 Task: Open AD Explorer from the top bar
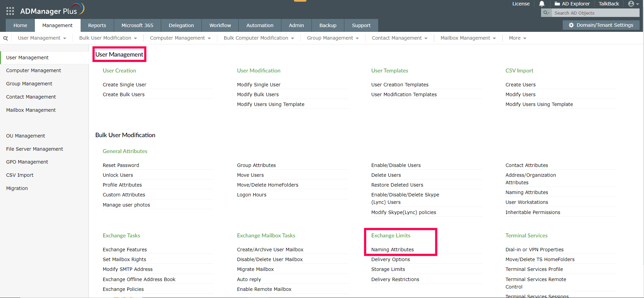[572, 4]
